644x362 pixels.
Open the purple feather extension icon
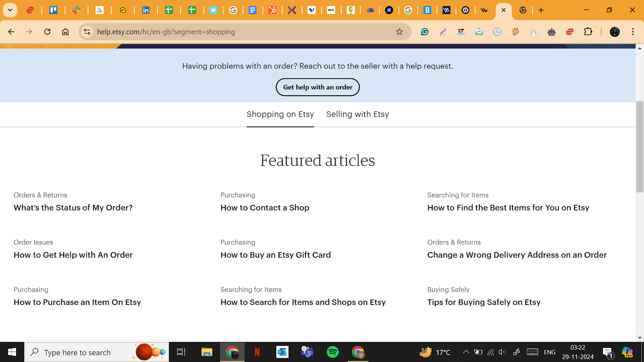(x=443, y=32)
